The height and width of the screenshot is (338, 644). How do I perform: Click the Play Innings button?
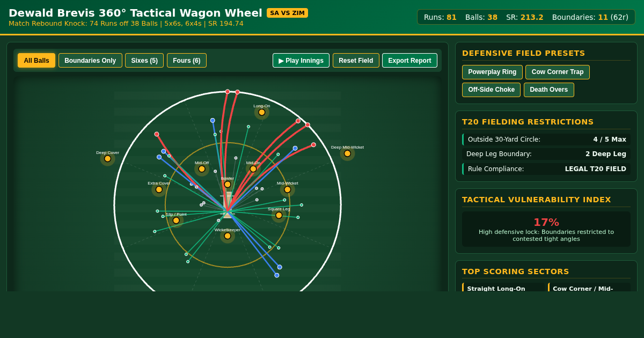[x=301, y=61]
